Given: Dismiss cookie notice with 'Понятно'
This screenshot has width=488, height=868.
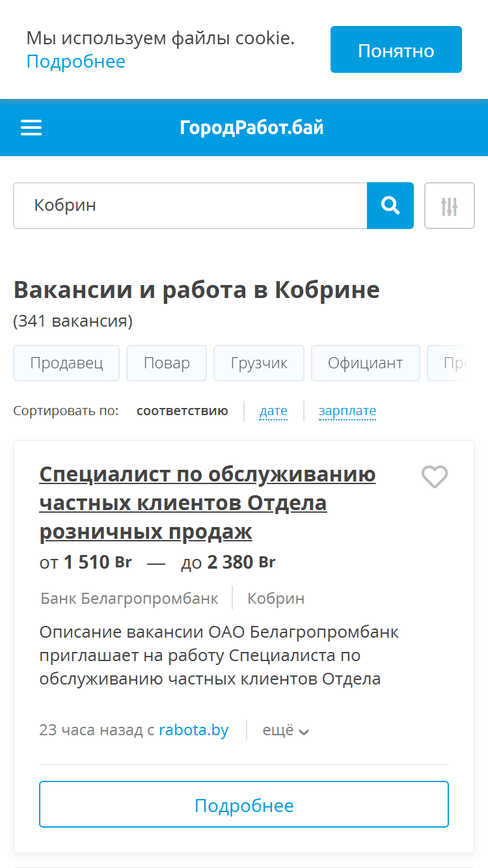Looking at the screenshot, I should [x=396, y=49].
